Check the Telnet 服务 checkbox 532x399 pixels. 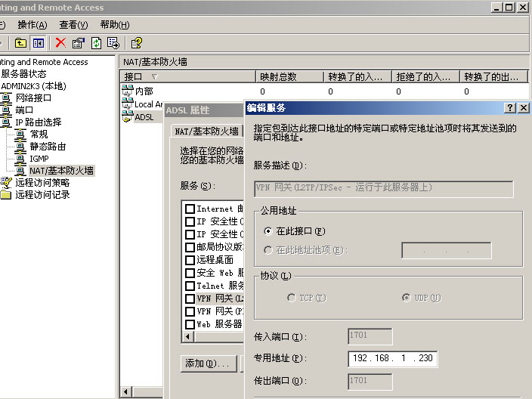point(190,286)
